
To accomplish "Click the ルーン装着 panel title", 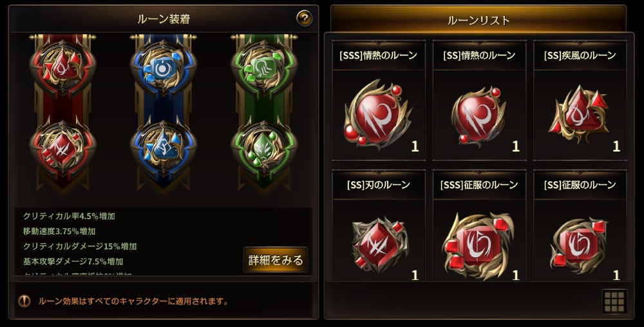I will [x=164, y=19].
